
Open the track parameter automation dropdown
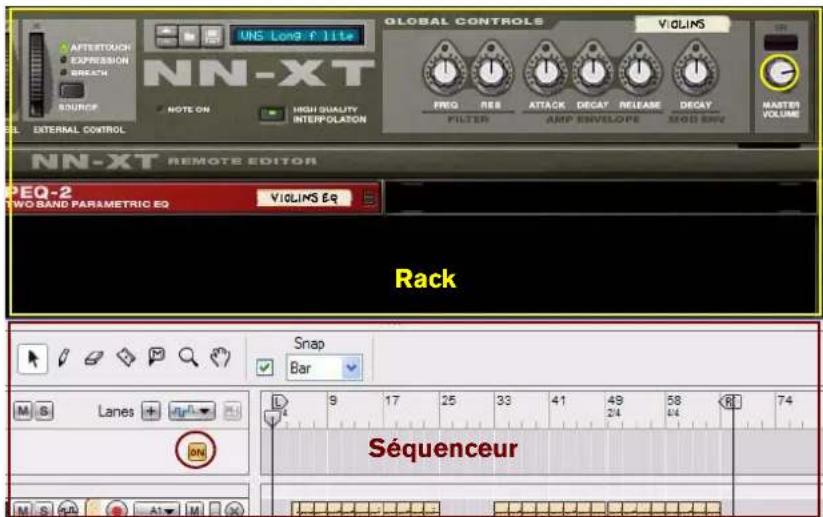(x=191, y=411)
